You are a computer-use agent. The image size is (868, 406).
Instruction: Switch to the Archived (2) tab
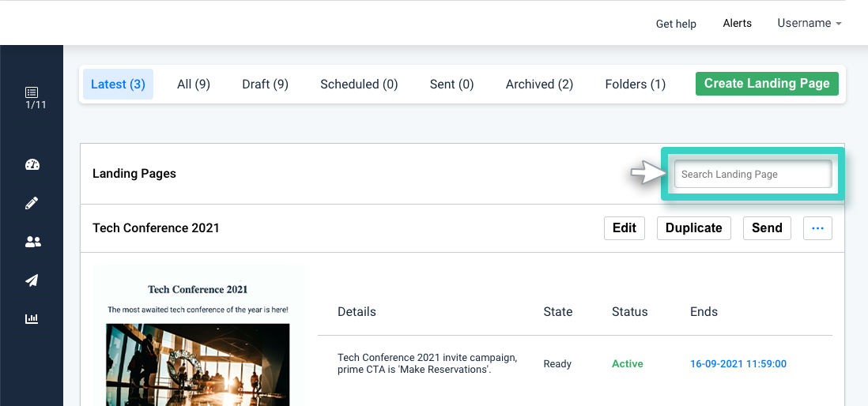[x=539, y=84]
